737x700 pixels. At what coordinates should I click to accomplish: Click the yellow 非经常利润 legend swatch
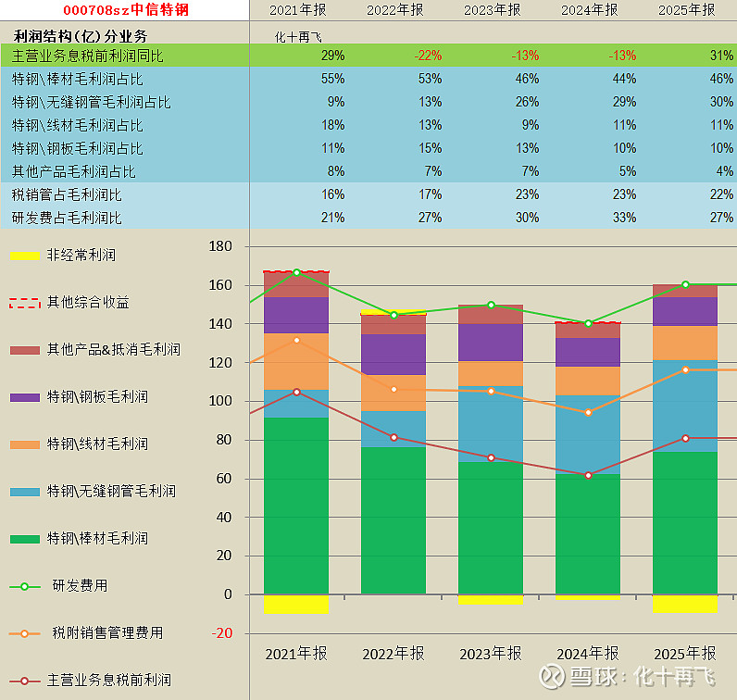tap(25, 256)
